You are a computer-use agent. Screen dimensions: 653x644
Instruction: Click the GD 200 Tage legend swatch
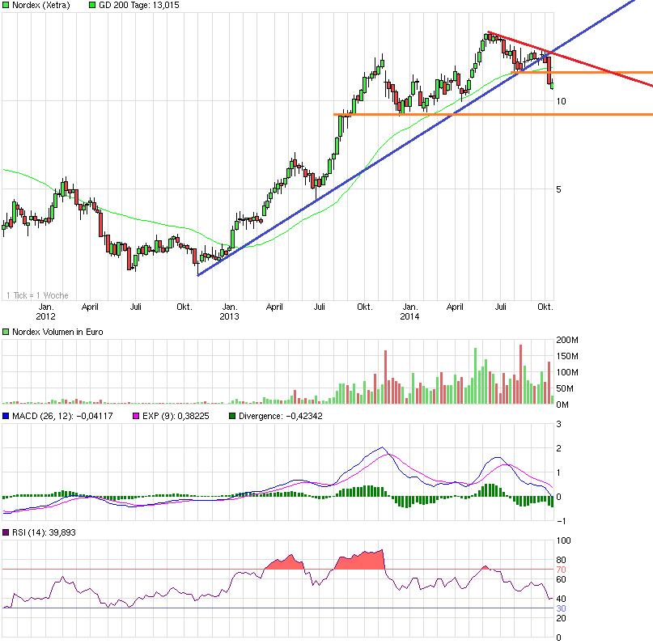pyautogui.click(x=92, y=6)
